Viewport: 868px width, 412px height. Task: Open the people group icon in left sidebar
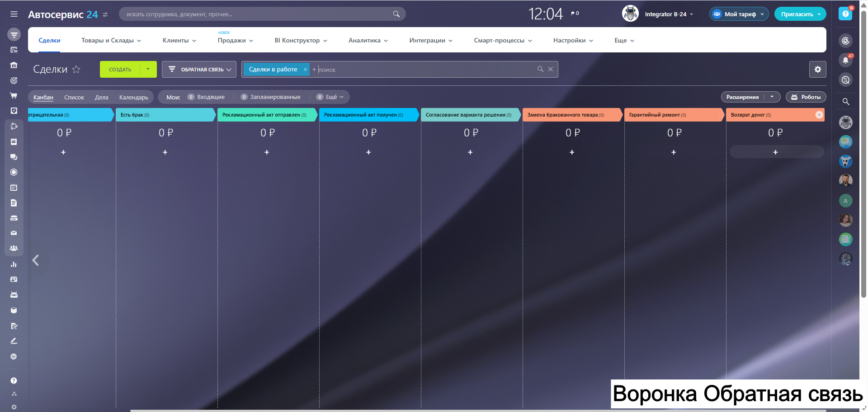coord(14,248)
